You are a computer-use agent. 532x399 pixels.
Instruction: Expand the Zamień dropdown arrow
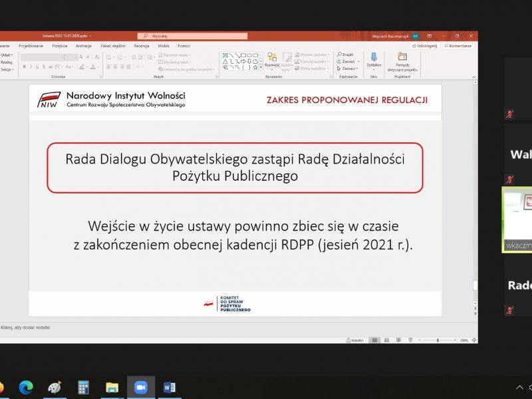[x=358, y=62]
